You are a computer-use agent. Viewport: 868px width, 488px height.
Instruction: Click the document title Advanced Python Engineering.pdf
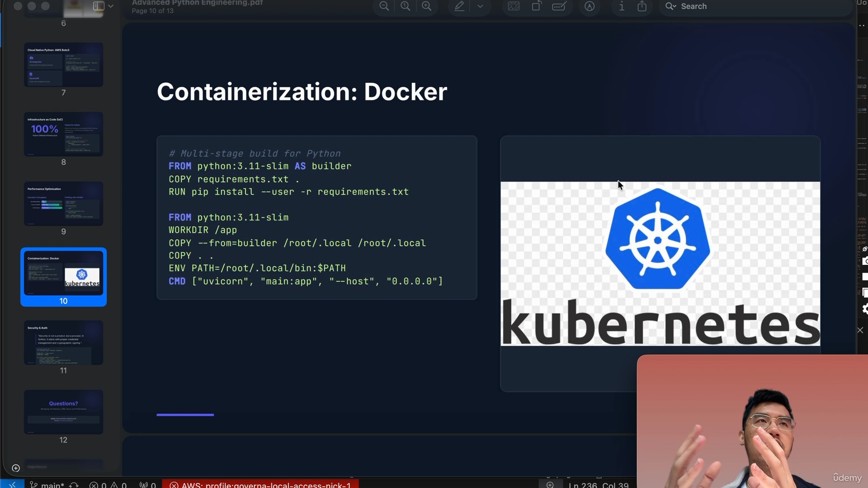click(x=197, y=3)
